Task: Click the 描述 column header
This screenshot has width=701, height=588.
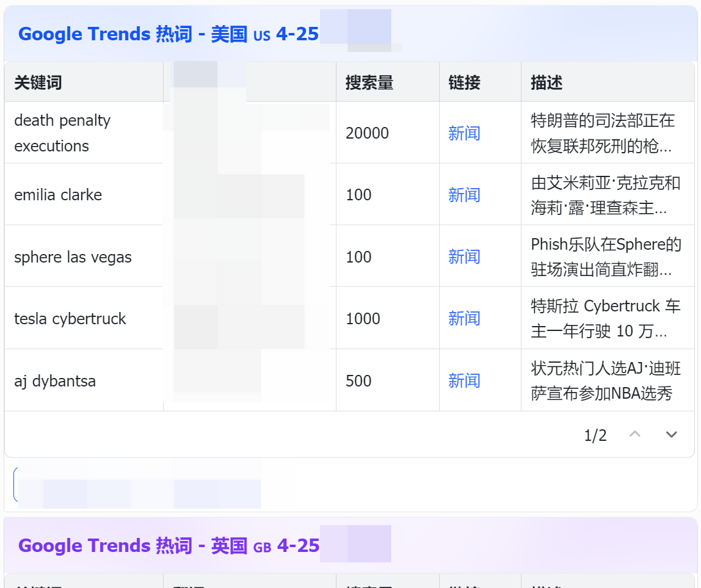Action: pyautogui.click(x=547, y=82)
